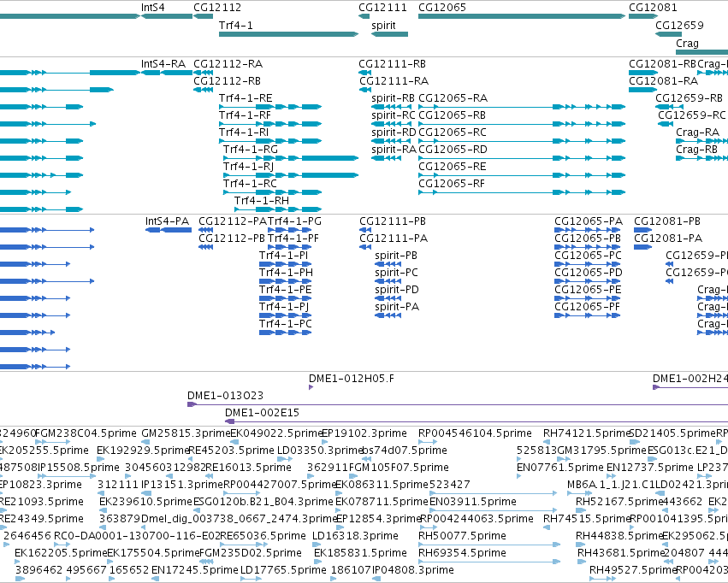Click the CG12112 gene label
The width and height of the screenshot is (728, 583).
(x=217, y=8)
